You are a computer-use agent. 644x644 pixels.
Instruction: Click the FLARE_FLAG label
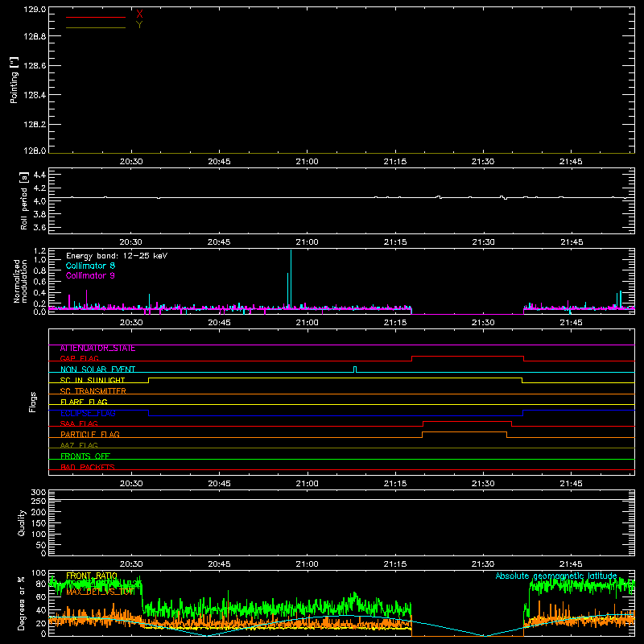[x=84, y=402]
